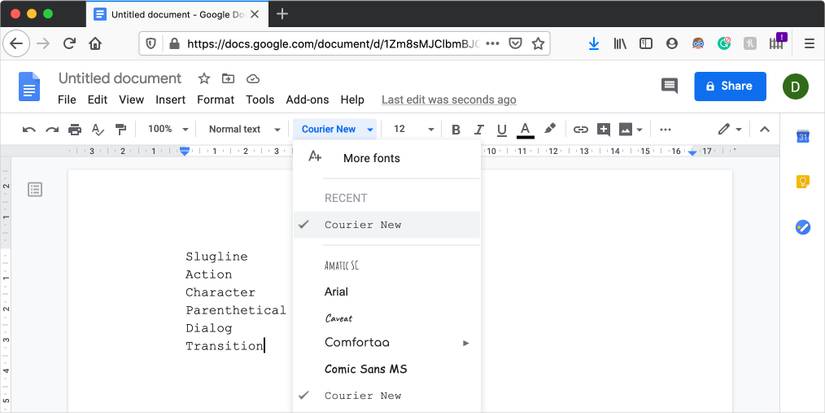Star the Untitled document
Screen dimensions: 825x413
[x=204, y=78]
